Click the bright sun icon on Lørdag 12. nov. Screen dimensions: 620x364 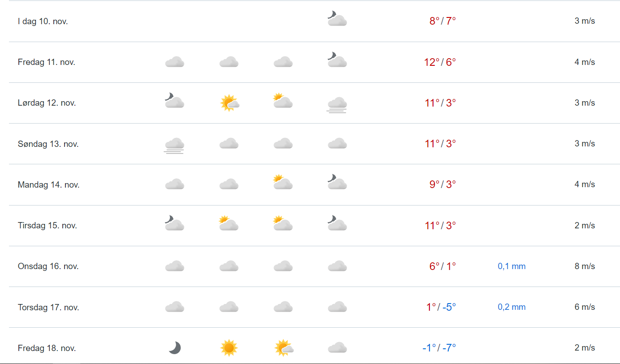229,103
